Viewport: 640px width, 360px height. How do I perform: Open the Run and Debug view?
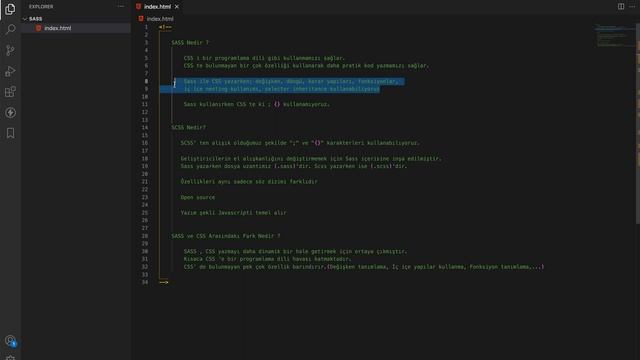[10, 71]
